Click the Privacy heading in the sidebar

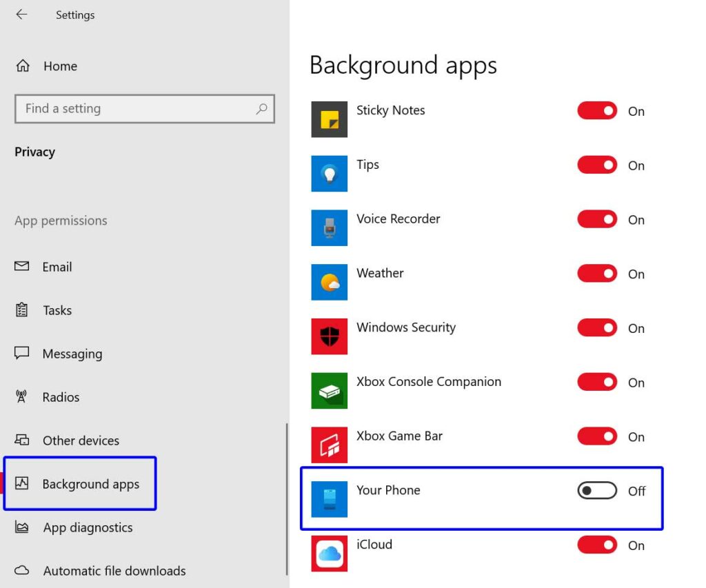[x=34, y=152]
